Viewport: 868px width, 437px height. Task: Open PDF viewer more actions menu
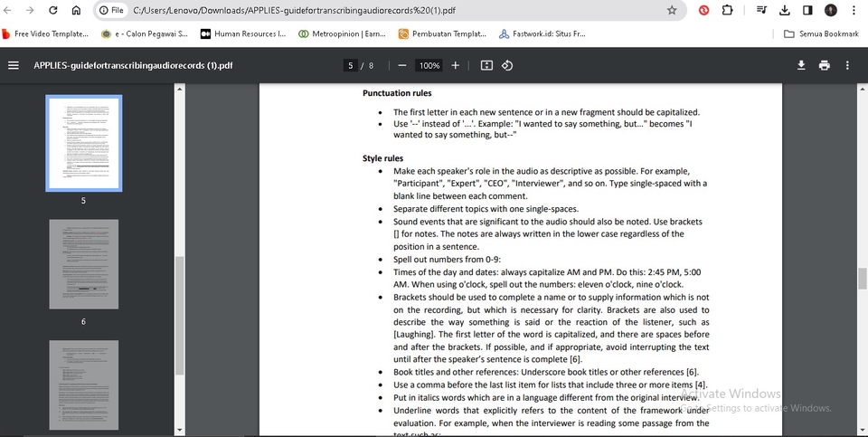pyautogui.click(x=847, y=65)
